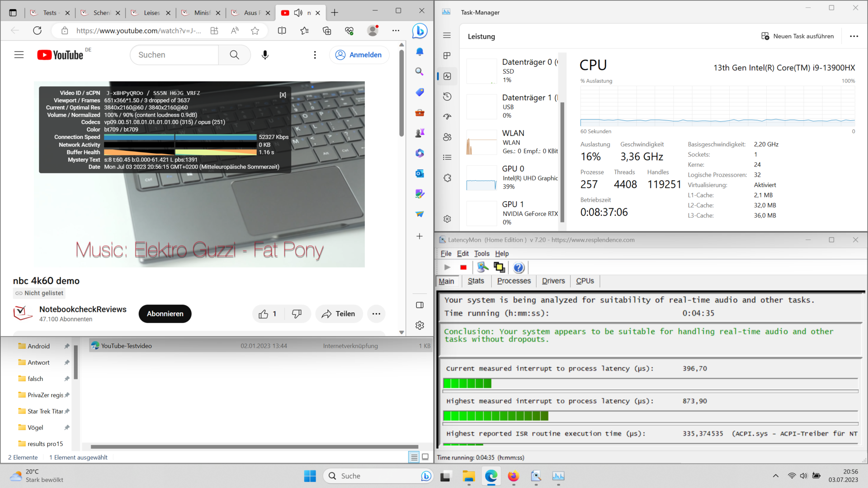The height and width of the screenshot is (488, 868).
Task: Toggle the dislike button on the video
Action: click(x=297, y=314)
